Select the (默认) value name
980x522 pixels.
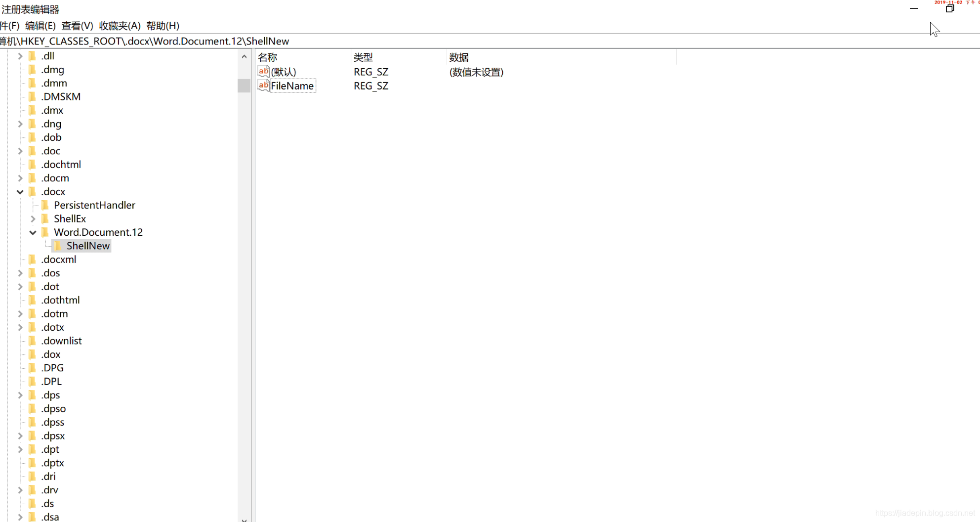pyautogui.click(x=284, y=72)
